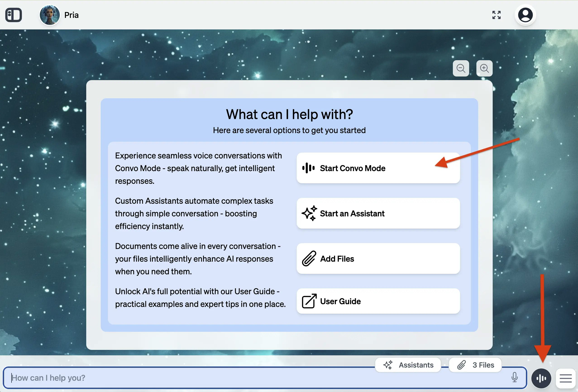Enter fullscreen with the expand arrows icon
The image size is (578, 392).
pyautogui.click(x=496, y=15)
